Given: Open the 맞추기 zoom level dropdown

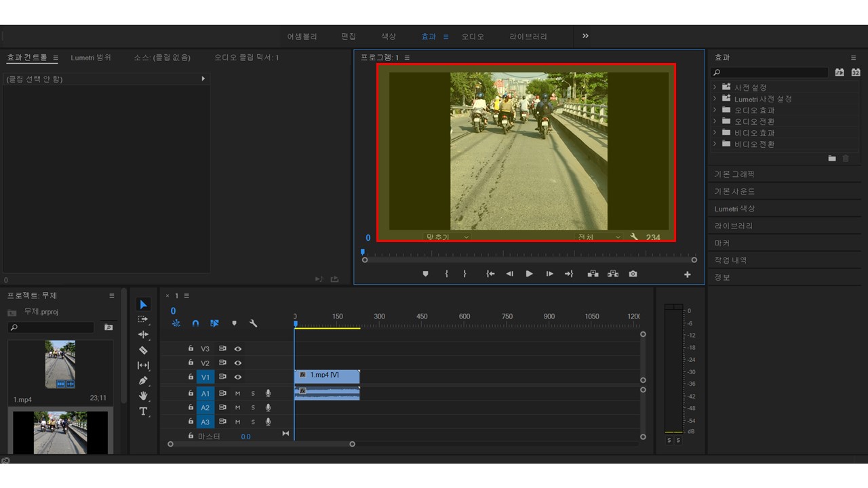Looking at the screenshot, I should (446, 237).
